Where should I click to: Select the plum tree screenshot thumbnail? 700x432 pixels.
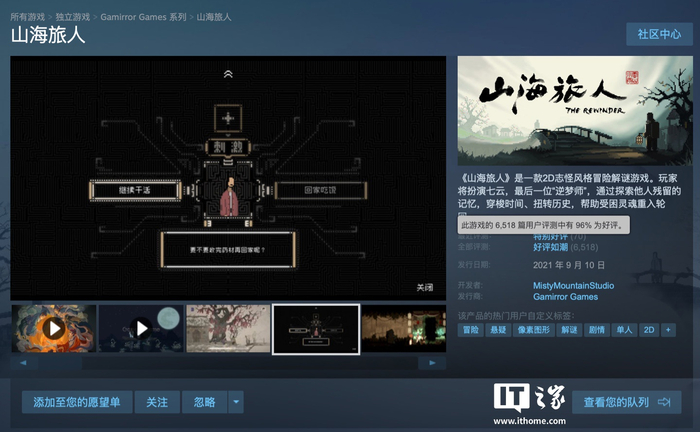[x=228, y=329]
